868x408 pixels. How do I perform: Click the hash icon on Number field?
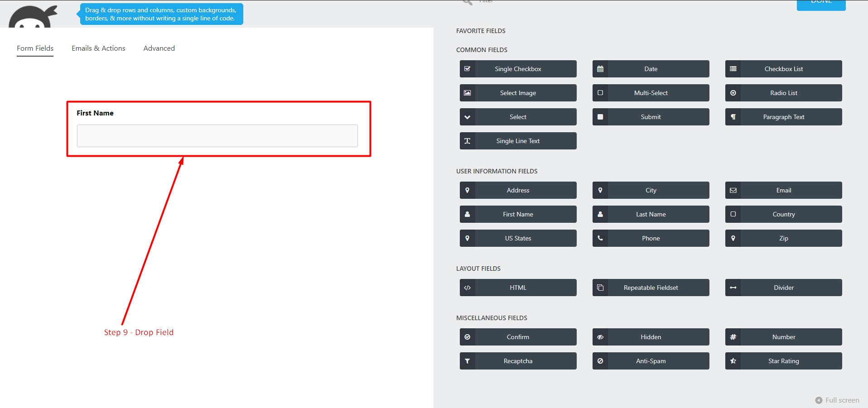(733, 337)
